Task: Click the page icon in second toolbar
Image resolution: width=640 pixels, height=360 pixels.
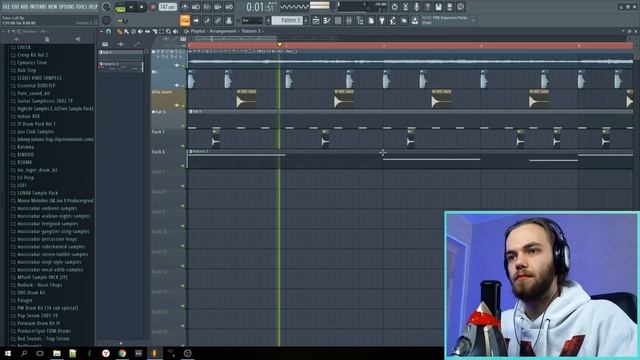Action: 371,20
